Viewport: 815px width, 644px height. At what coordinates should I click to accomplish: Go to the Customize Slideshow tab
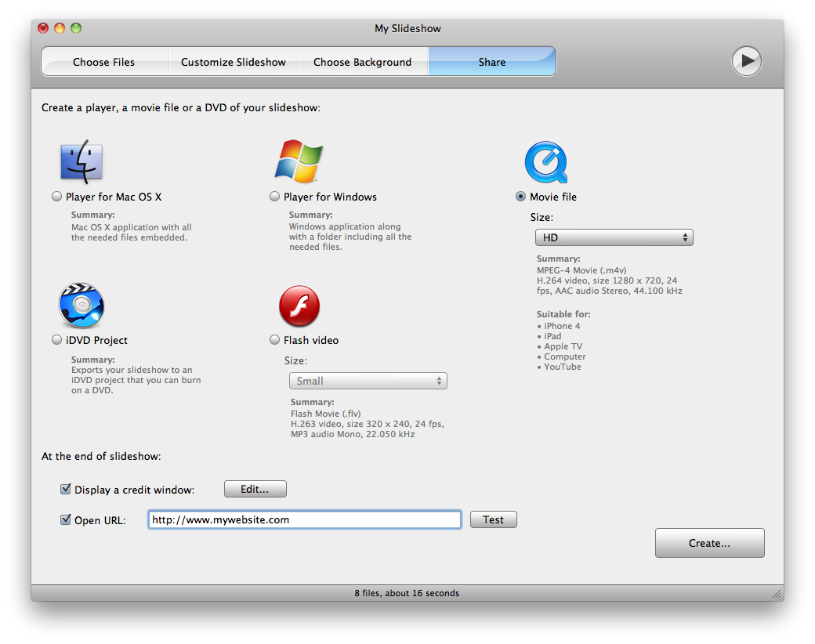234,62
